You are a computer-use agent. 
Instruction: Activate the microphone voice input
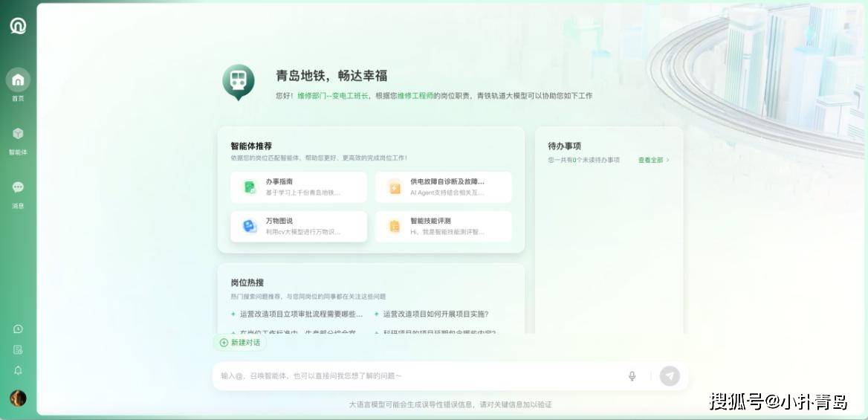click(x=632, y=376)
